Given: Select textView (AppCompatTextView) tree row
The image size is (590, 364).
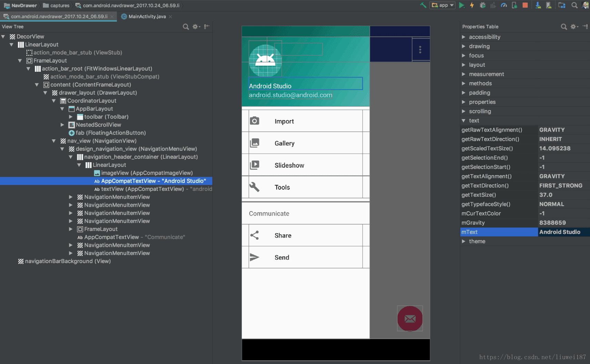Looking at the screenshot, I should pyautogui.click(x=153, y=189).
